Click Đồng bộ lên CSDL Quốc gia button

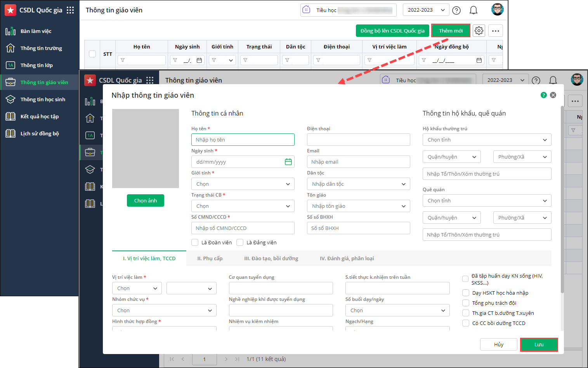(x=392, y=31)
